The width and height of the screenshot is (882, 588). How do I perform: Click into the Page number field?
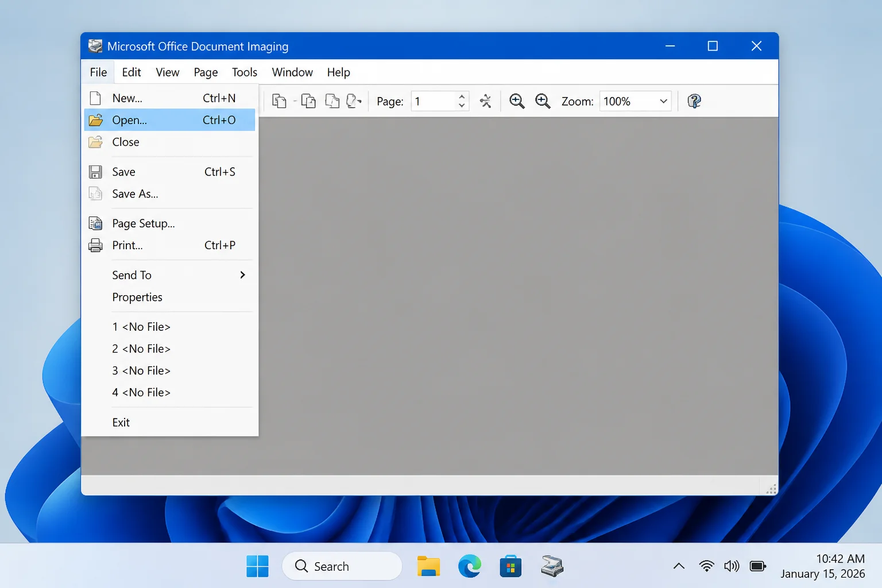coord(434,101)
